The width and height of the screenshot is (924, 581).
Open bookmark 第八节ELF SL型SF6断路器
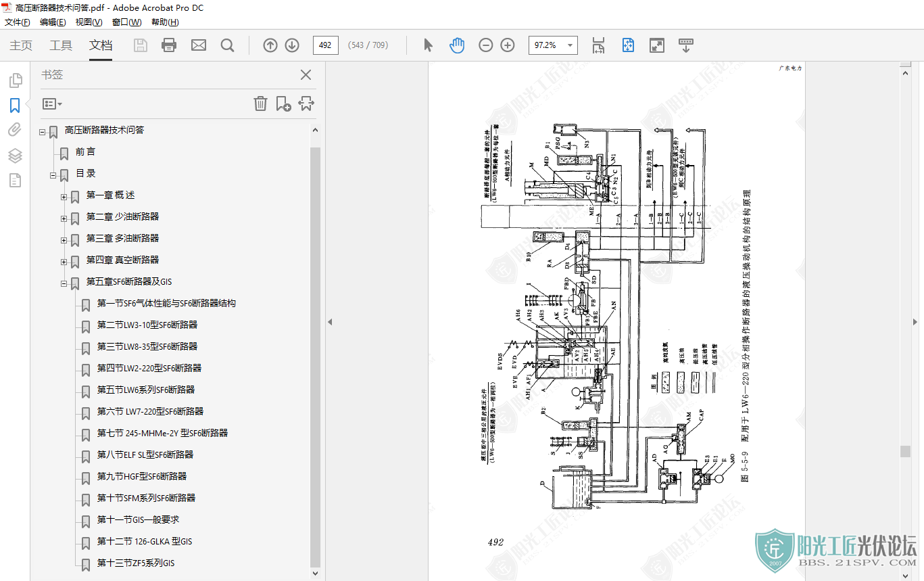(x=145, y=455)
